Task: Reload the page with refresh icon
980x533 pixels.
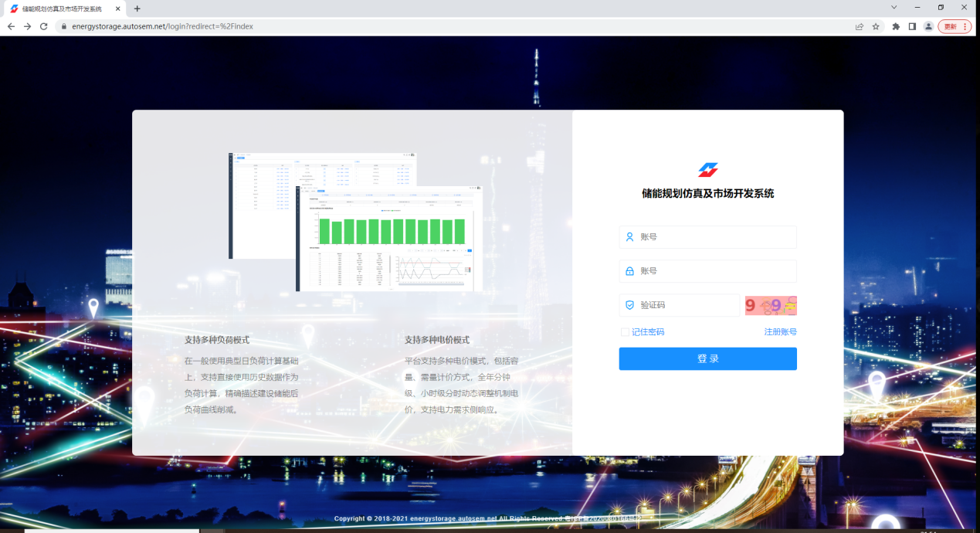Action: coord(43,26)
